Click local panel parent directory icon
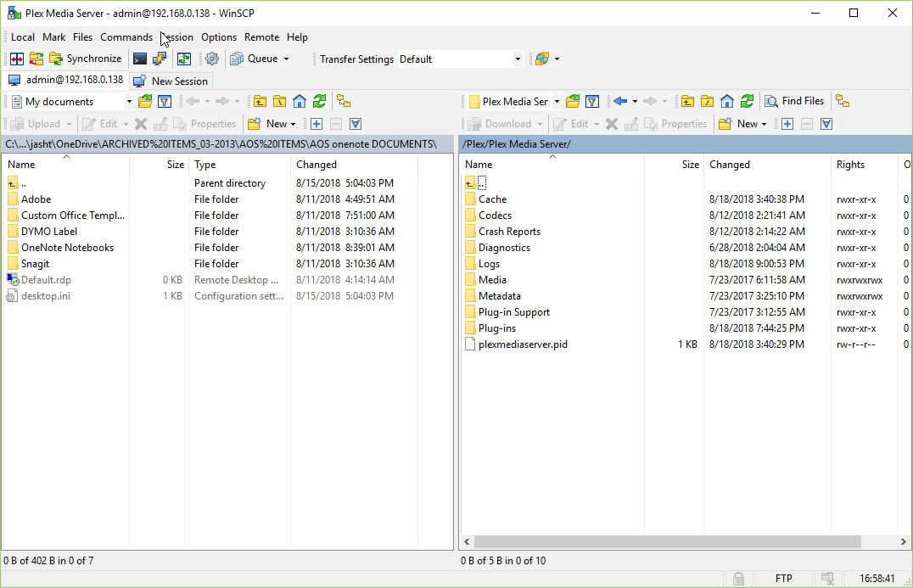The image size is (913, 588). tap(260, 101)
